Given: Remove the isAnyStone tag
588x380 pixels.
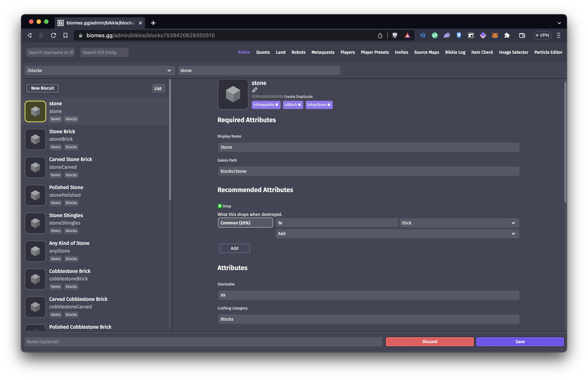Looking at the screenshot, I should tap(329, 105).
